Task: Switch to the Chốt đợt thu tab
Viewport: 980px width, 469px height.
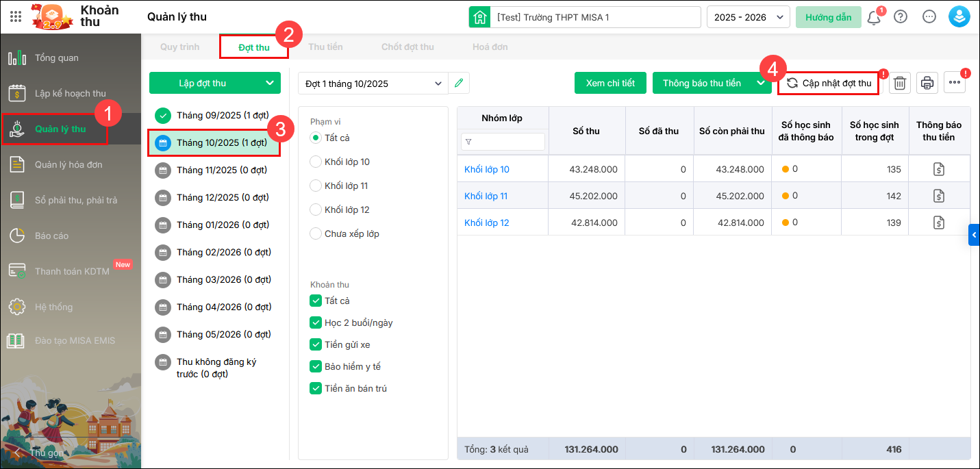Action: click(x=407, y=47)
